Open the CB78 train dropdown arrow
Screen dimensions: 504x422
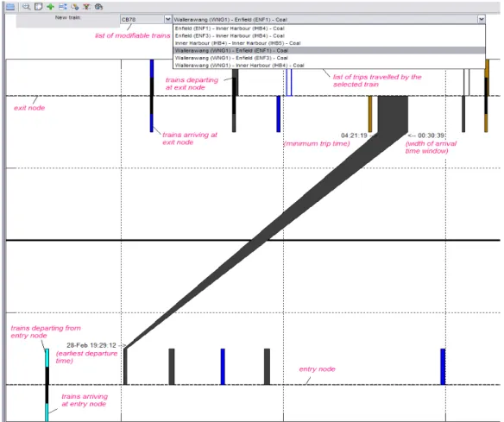coord(167,19)
